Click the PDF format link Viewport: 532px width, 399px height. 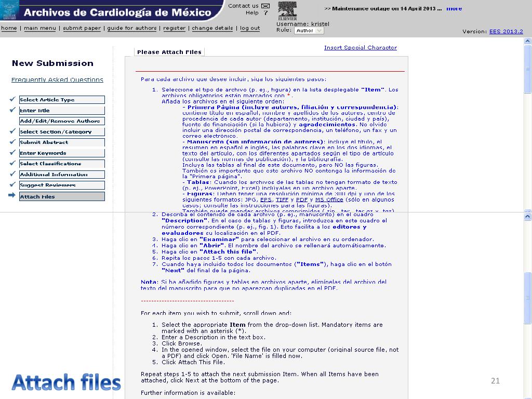point(302,200)
